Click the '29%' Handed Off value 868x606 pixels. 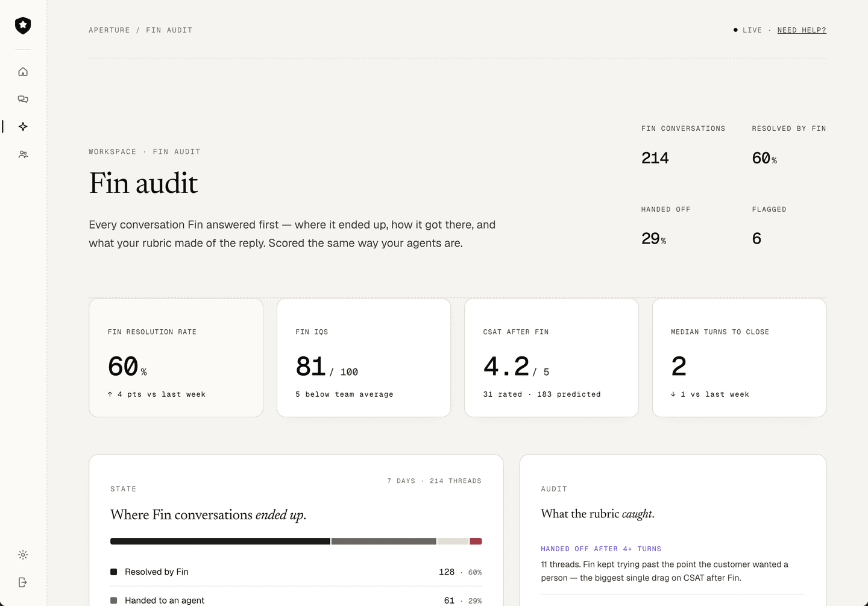(x=654, y=239)
